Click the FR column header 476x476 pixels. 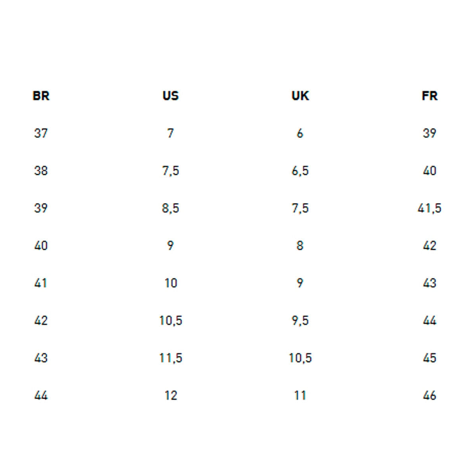point(430,96)
